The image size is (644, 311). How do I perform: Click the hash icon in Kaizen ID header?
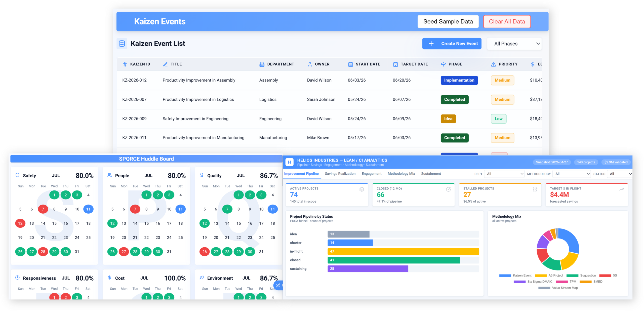(x=125, y=64)
